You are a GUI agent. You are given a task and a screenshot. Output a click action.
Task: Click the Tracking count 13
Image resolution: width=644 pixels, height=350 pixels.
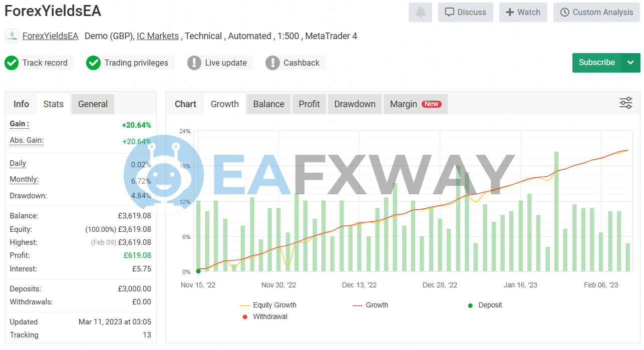pos(147,335)
